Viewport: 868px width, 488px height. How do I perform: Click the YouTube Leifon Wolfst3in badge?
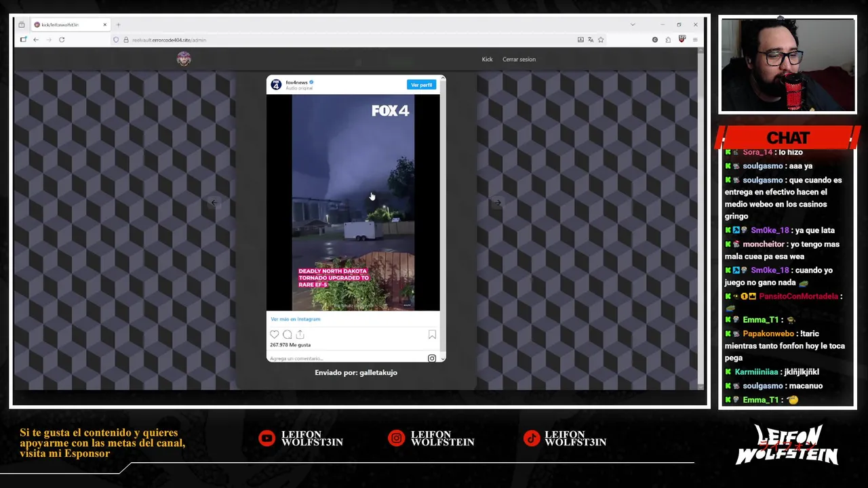pyautogui.click(x=301, y=439)
